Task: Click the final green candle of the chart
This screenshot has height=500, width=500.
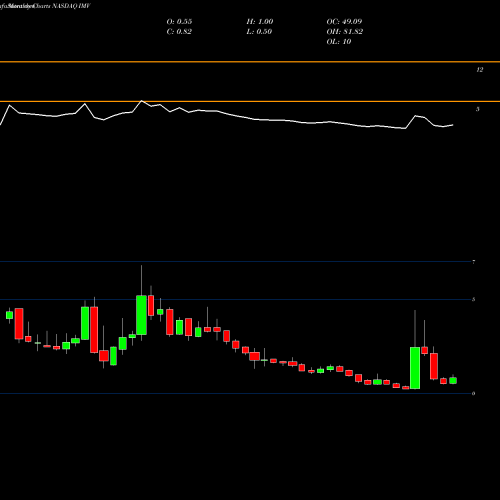Action: point(453,380)
